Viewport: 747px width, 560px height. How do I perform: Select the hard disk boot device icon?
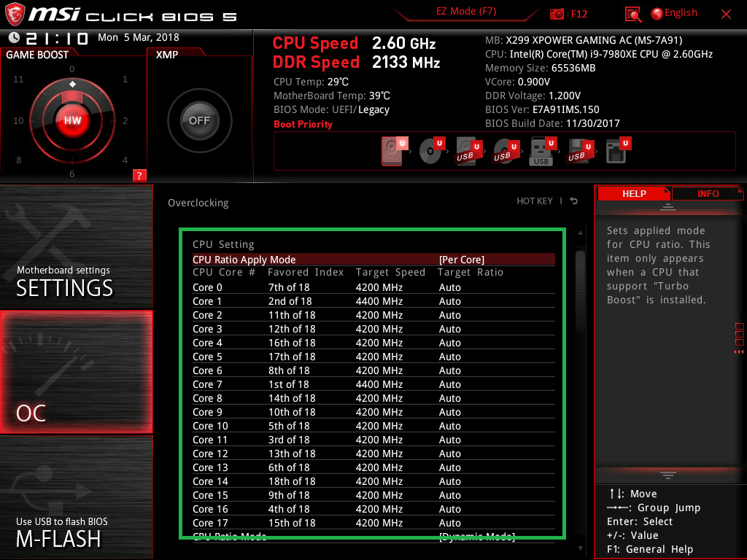[x=393, y=151]
